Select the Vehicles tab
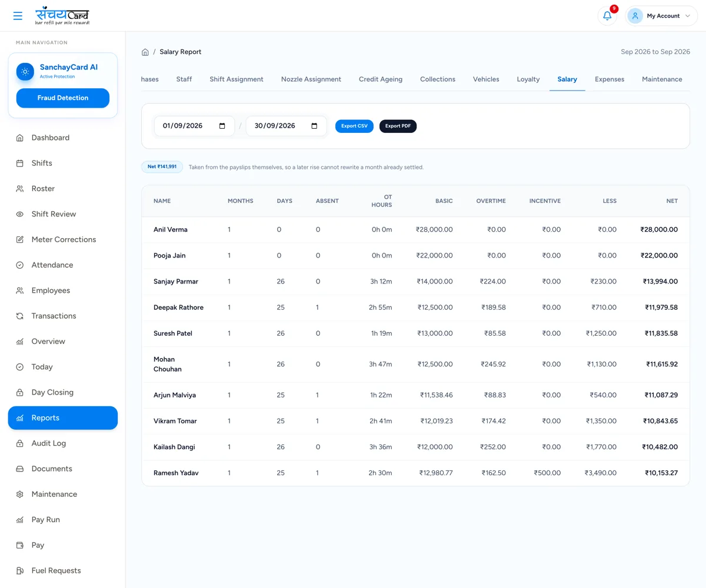The height and width of the screenshot is (588, 706). click(x=486, y=79)
